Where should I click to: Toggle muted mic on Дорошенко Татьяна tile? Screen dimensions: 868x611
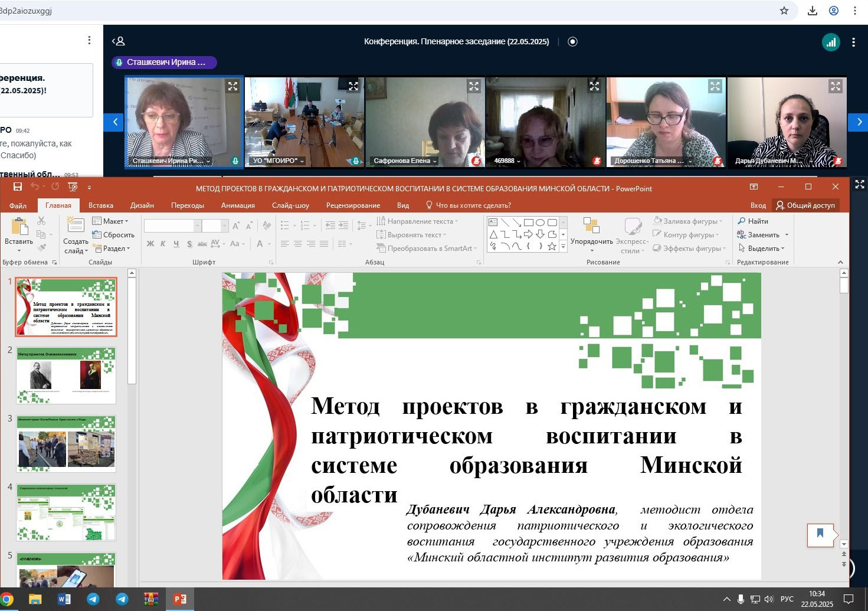(x=717, y=161)
